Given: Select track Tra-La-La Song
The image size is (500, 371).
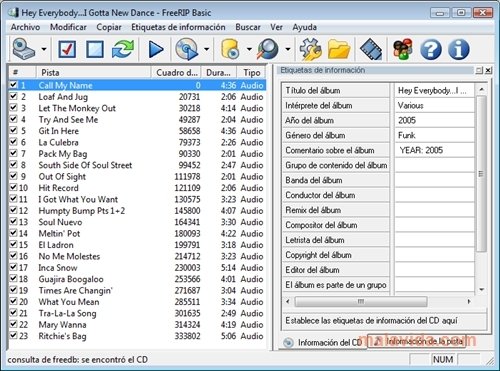Looking at the screenshot, I should [67, 313].
